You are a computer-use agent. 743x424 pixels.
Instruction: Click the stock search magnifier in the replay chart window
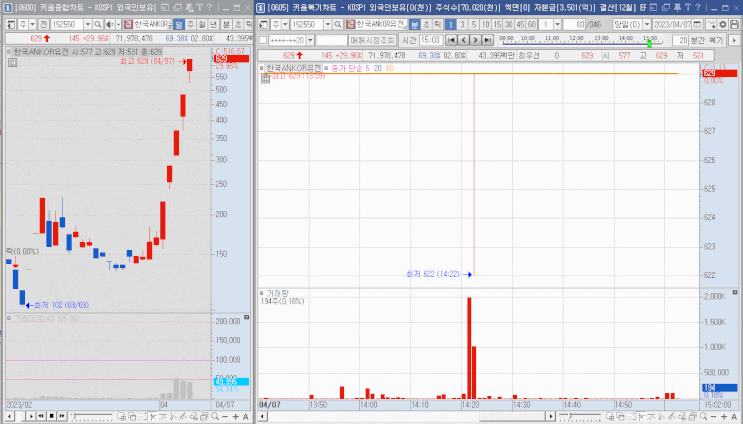pos(338,24)
